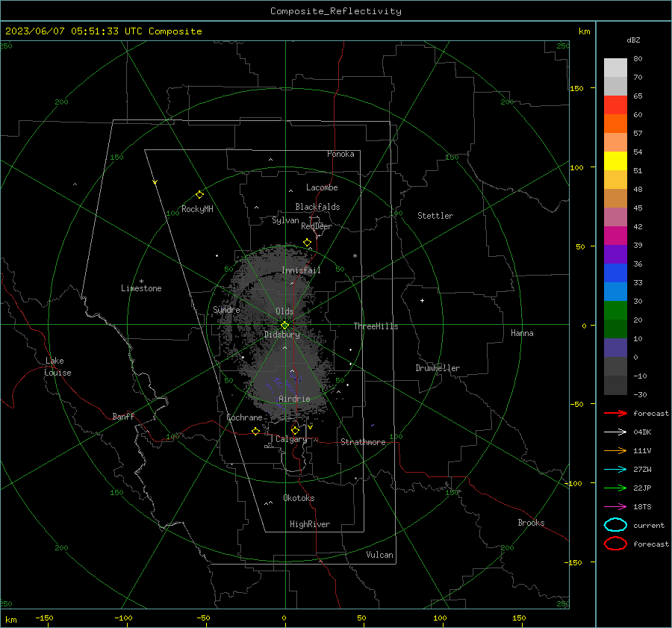The image size is (672, 628).
Task: Pick the blue 33–36 dBZ color swatch
Action: (615, 273)
